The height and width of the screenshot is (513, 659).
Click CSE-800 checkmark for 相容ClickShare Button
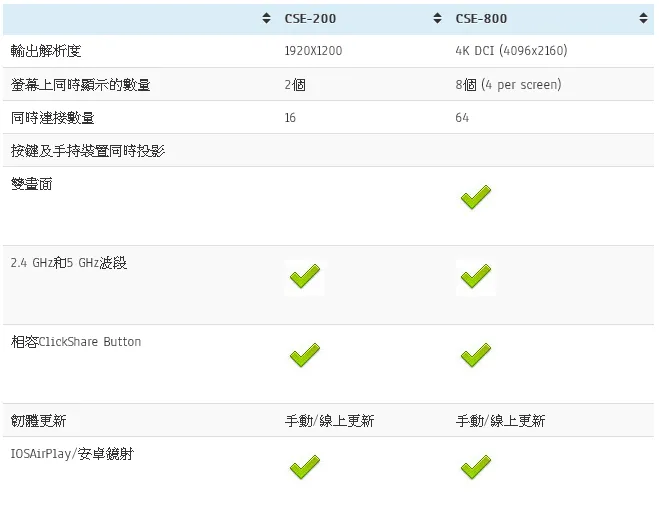(476, 355)
